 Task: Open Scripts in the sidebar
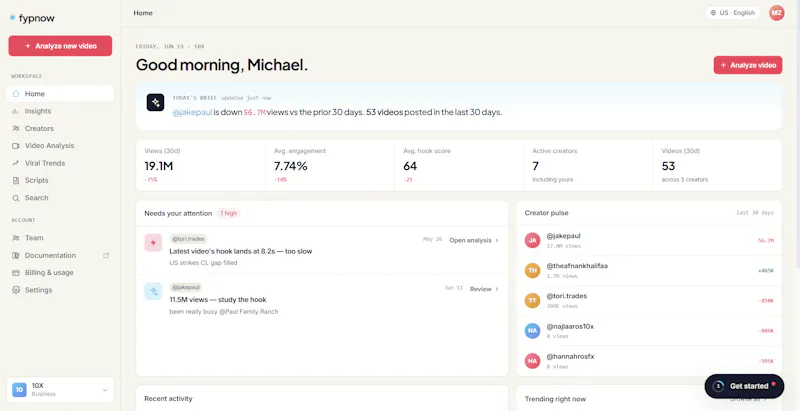point(60,181)
